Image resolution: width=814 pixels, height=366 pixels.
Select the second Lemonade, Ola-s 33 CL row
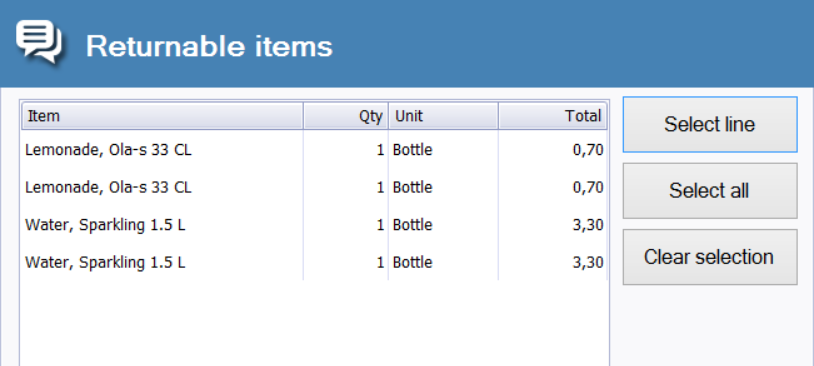coord(314,187)
